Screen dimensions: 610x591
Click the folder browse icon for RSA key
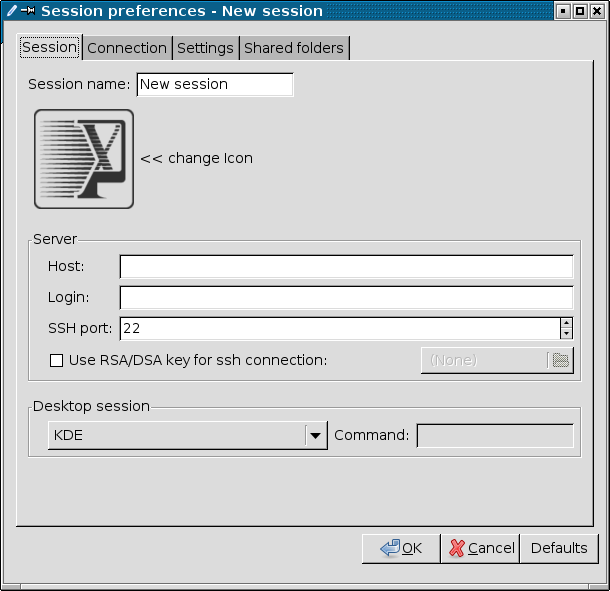561,360
